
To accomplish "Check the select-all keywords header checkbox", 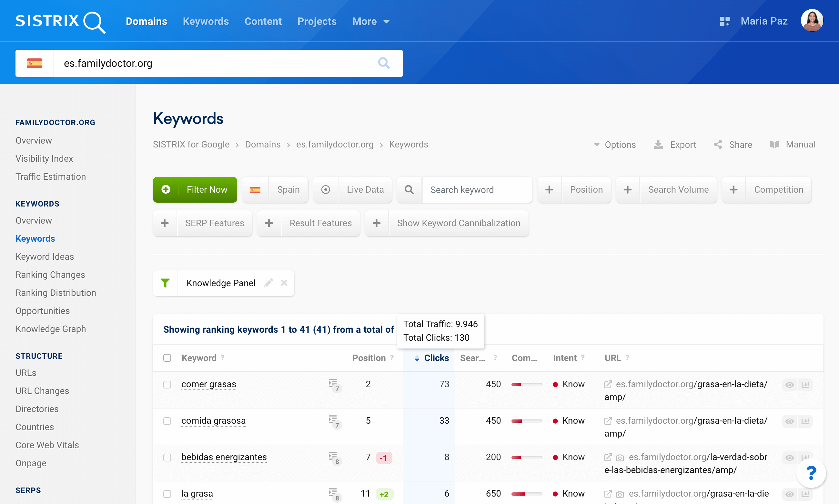I will (x=167, y=358).
